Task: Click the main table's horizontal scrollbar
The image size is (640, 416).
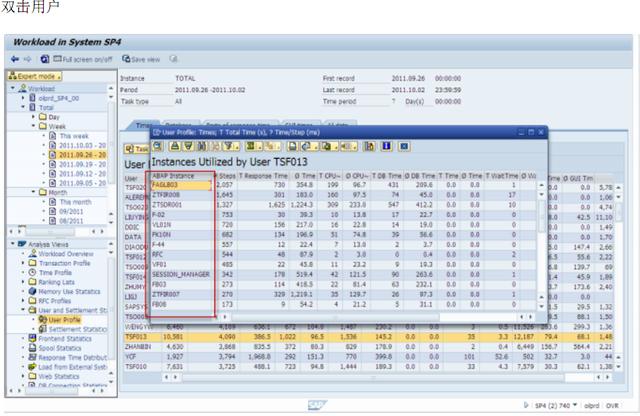Action: point(373,378)
